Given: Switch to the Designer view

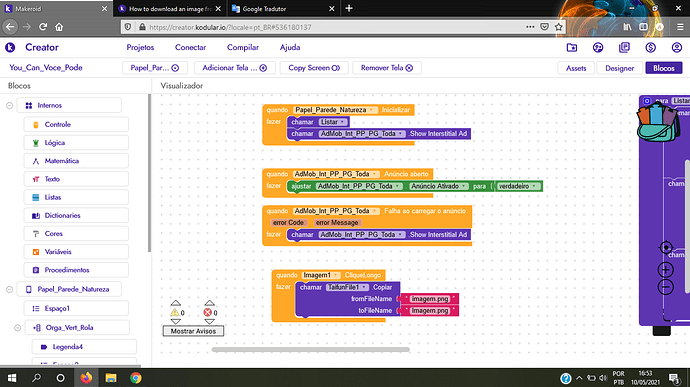Looking at the screenshot, I should pyautogui.click(x=620, y=68).
